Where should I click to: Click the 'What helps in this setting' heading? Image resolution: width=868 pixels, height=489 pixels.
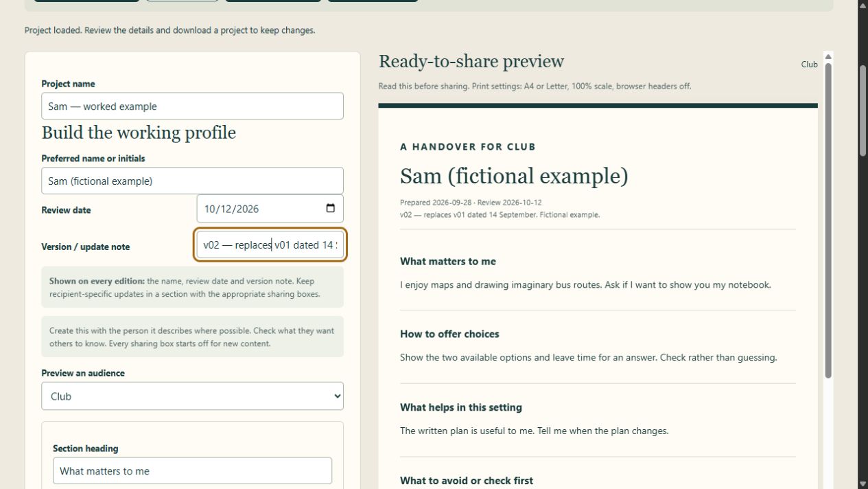(x=461, y=408)
